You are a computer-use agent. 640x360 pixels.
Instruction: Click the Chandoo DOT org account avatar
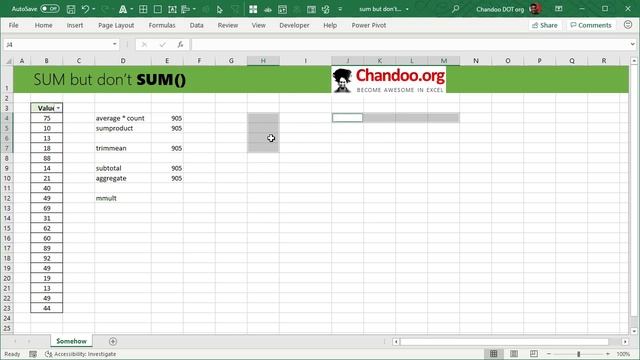[535, 9]
